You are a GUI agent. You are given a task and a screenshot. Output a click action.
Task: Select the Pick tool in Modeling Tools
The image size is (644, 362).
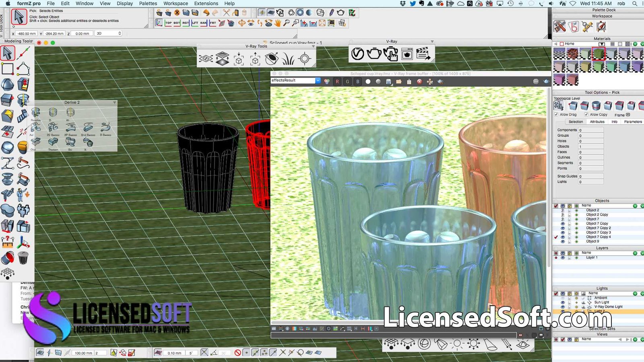pos(8,53)
